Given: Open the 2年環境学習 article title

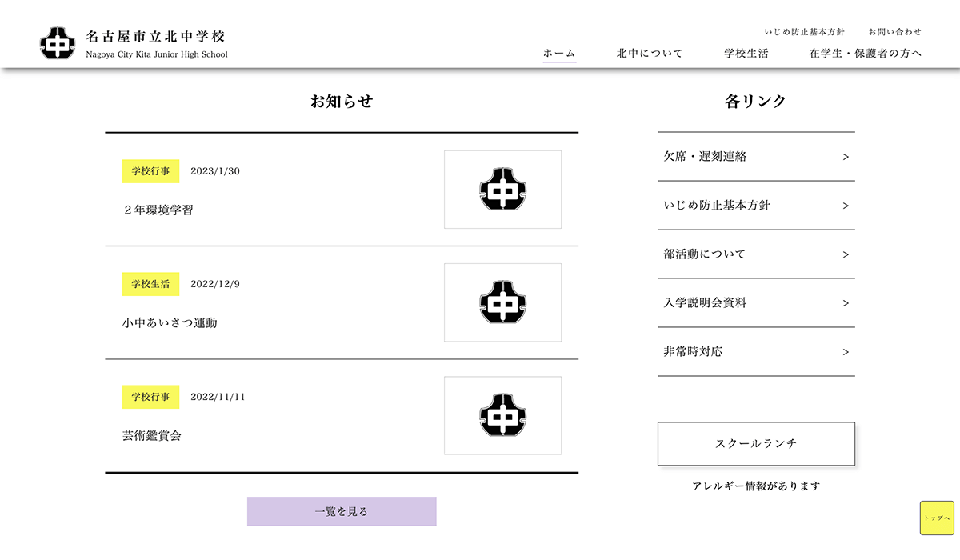Looking at the screenshot, I should [x=157, y=210].
